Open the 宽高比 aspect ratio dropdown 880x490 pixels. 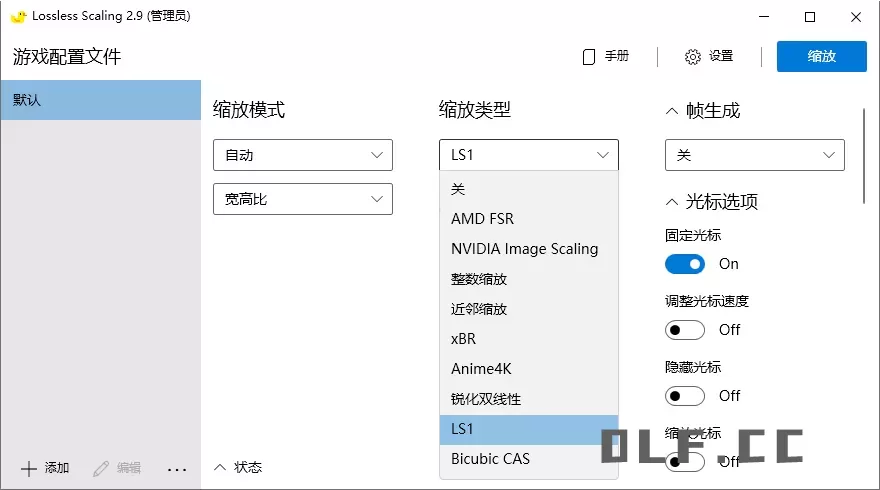click(302, 199)
